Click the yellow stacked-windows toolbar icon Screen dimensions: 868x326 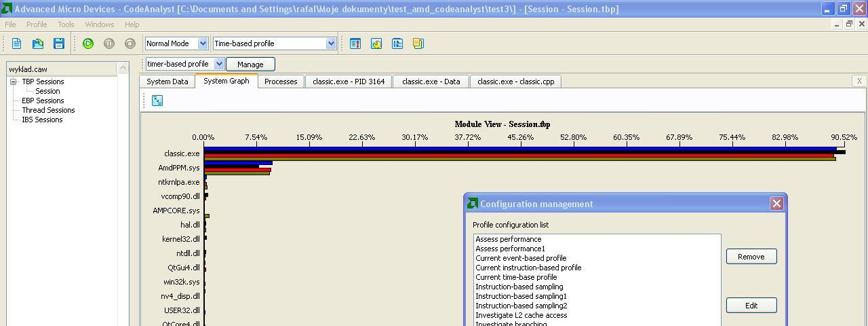[418, 43]
